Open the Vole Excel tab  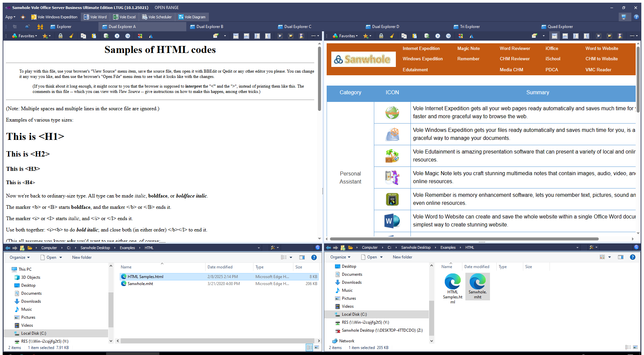coord(124,17)
